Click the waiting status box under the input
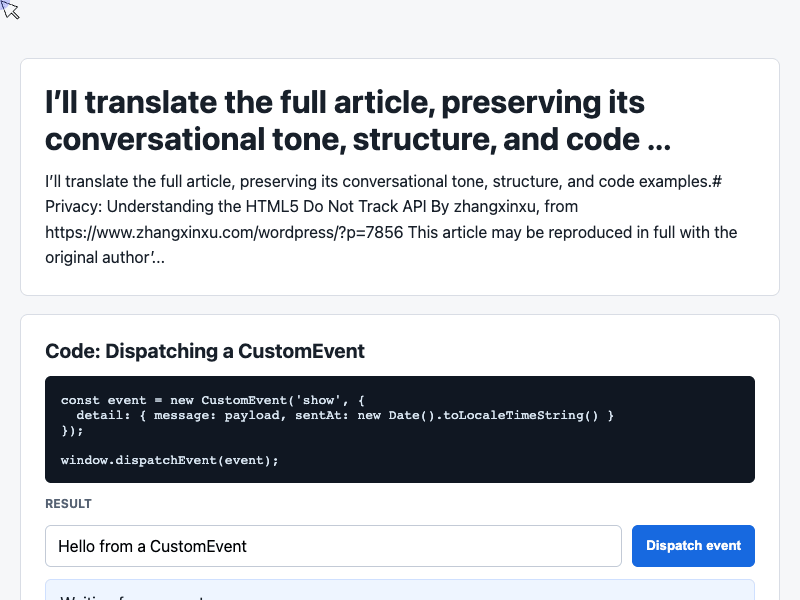Viewport: 800px width, 600px height. 399,590
